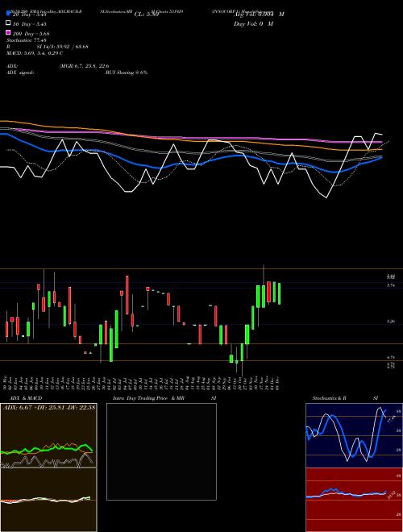Click the "Intra Day Trading Price & MR" title
Image resolution: width=403 pixels, height=532 pixels.
point(148,398)
